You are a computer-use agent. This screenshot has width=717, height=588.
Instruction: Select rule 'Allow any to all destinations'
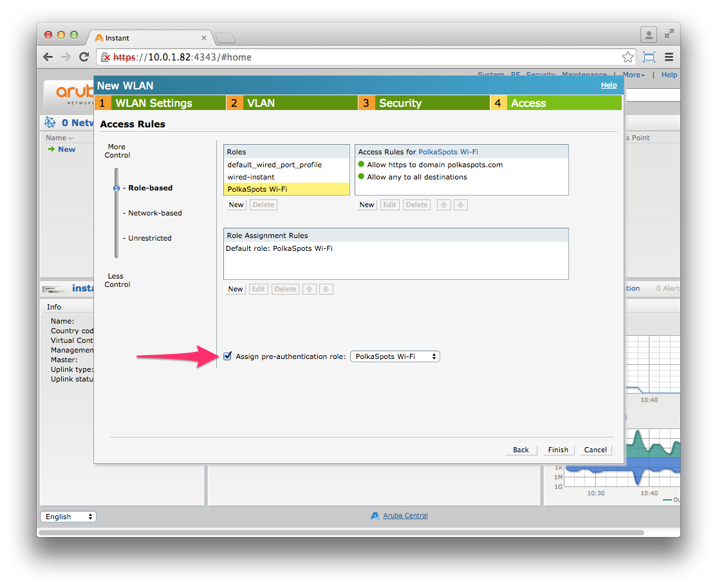[x=462, y=177]
